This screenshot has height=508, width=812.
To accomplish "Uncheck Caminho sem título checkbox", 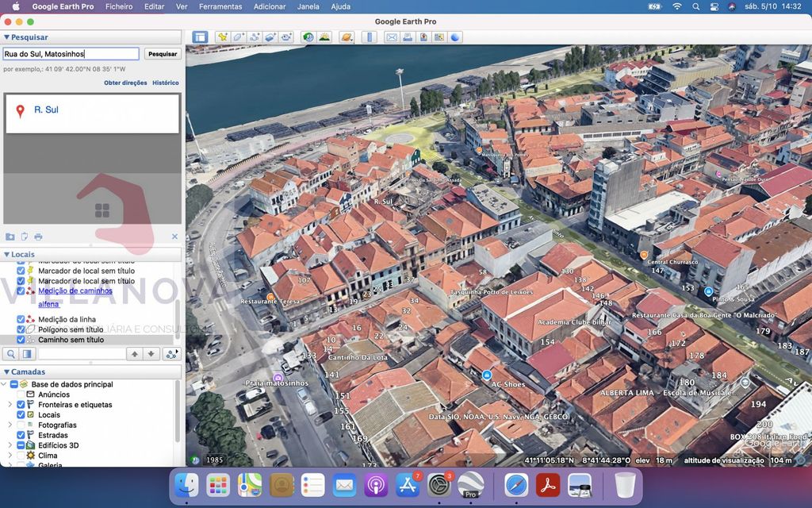I will tap(21, 340).
